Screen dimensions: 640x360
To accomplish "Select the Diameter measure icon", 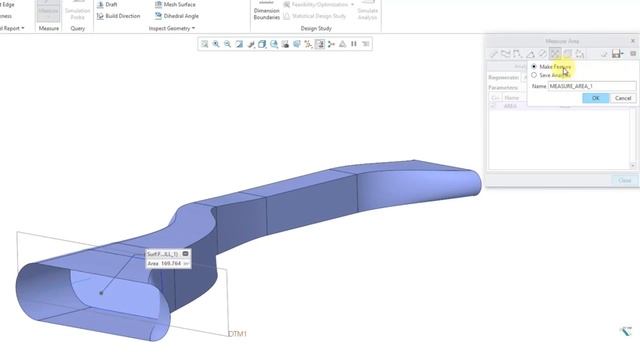I will (542, 54).
